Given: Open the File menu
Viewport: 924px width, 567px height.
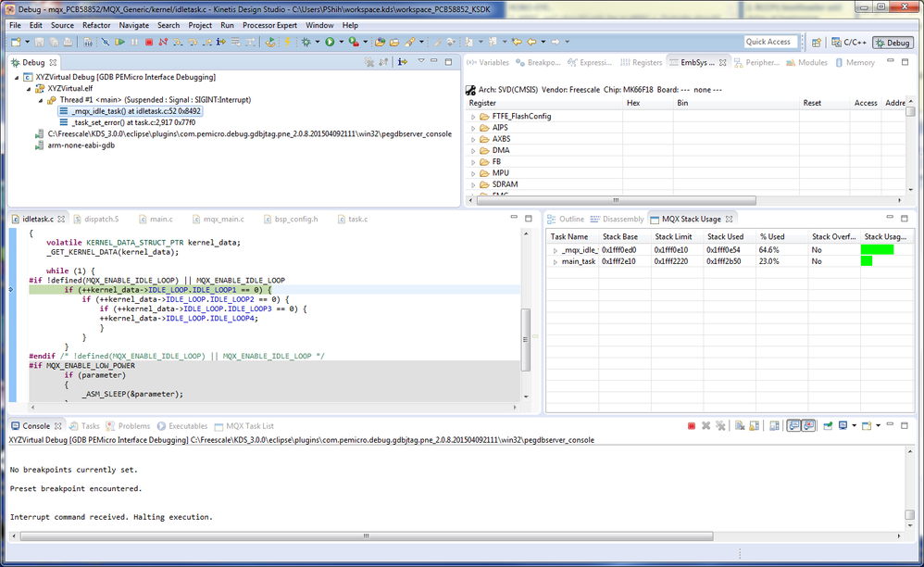Looking at the screenshot, I should (15, 25).
